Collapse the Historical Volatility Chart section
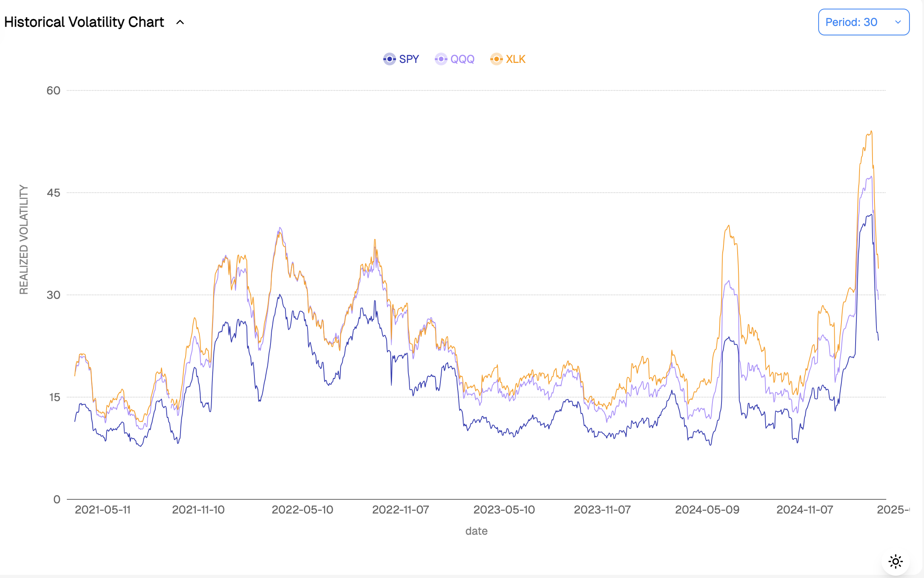Image resolution: width=924 pixels, height=578 pixels. click(x=180, y=22)
